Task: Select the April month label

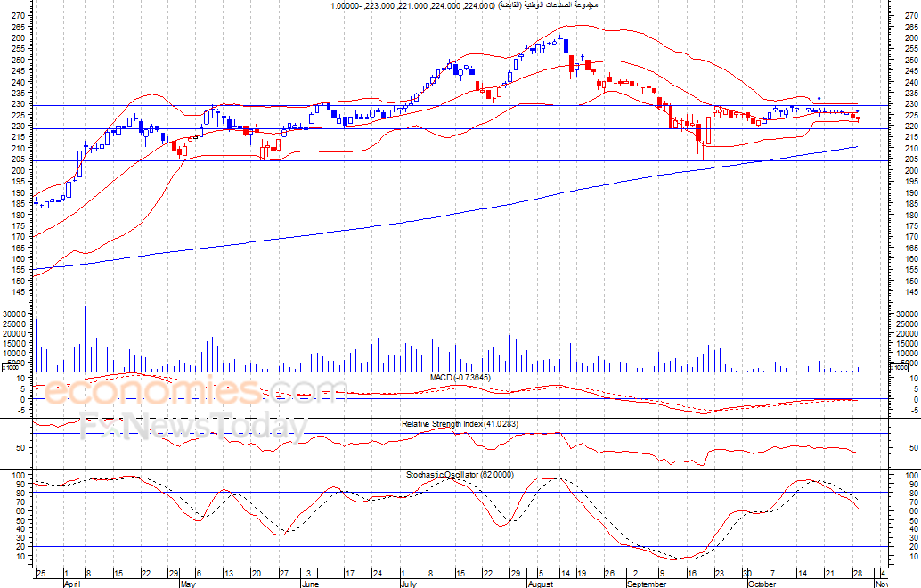Action: [x=71, y=584]
